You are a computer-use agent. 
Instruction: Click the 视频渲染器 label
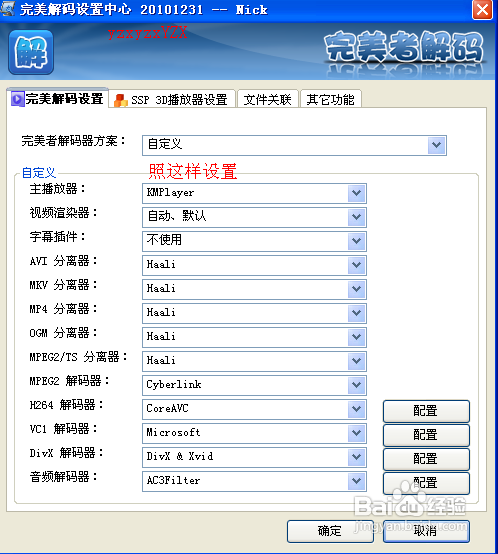[x=63, y=213]
